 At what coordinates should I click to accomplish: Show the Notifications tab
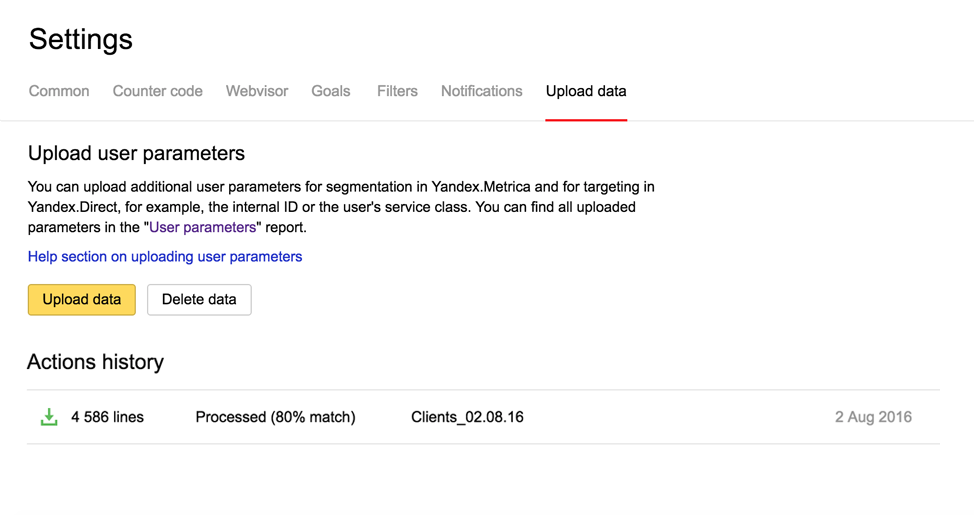(x=482, y=91)
